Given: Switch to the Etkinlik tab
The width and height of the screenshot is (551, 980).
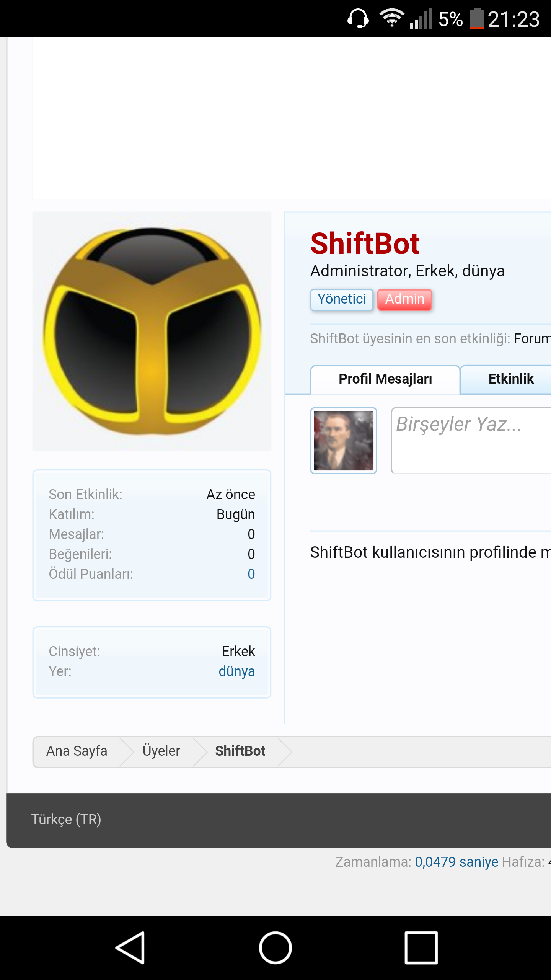Looking at the screenshot, I should 510,379.
